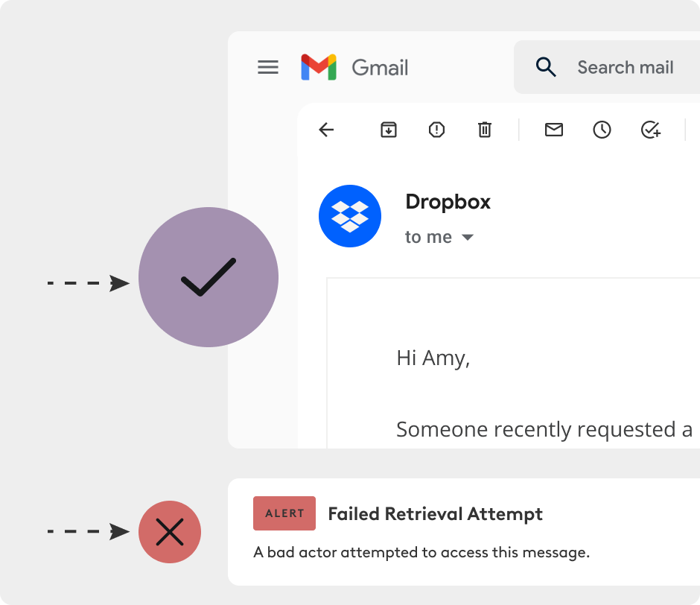Go back using the back arrow
This screenshot has height=605, width=700.
(326, 130)
